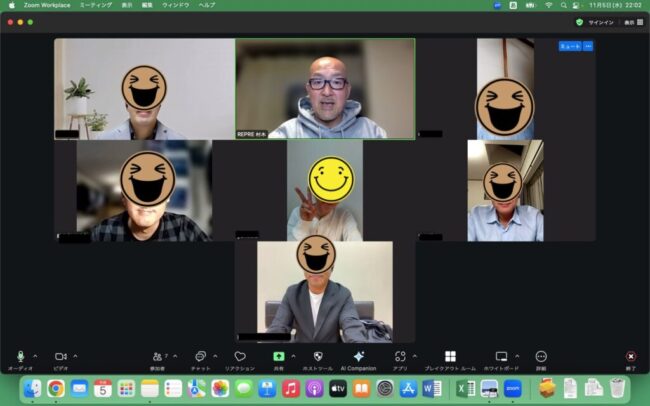Open the whiteboard (ホワイトボード)
The height and width of the screenshot is (406, 650).
(x=501, y=357)
